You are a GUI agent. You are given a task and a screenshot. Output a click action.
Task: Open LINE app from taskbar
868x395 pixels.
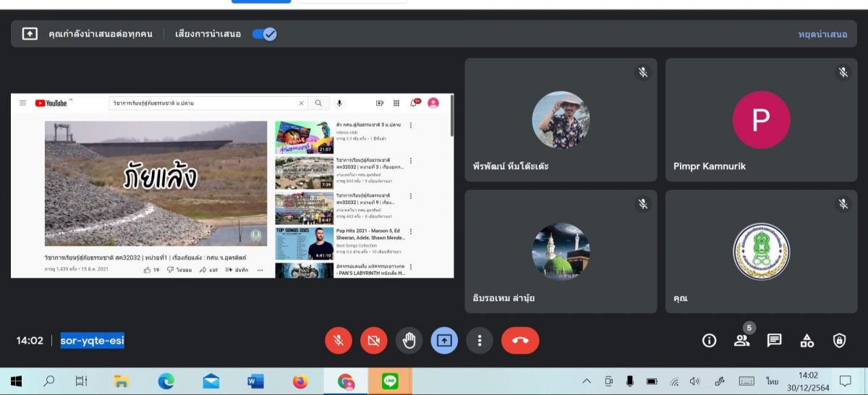tap(390, 381)
